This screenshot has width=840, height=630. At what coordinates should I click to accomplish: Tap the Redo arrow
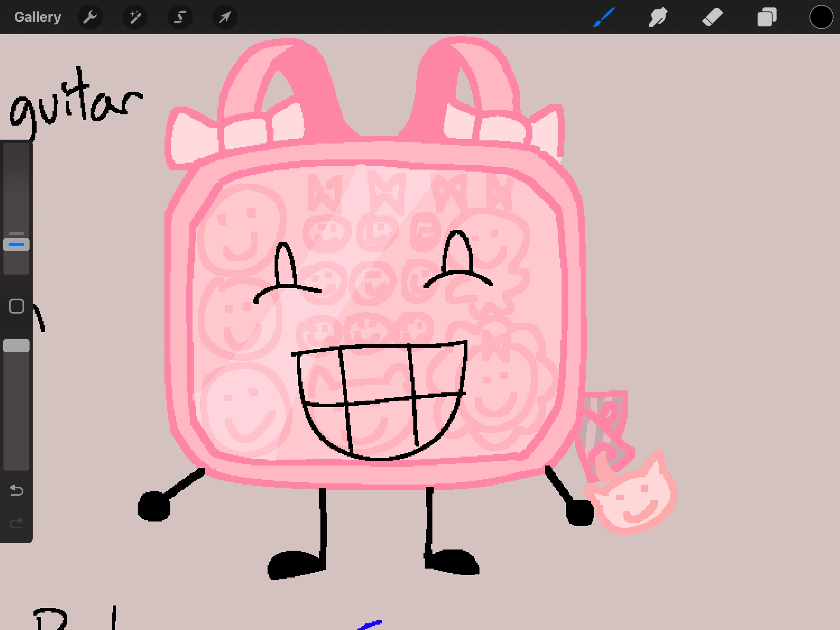[16, 523]
